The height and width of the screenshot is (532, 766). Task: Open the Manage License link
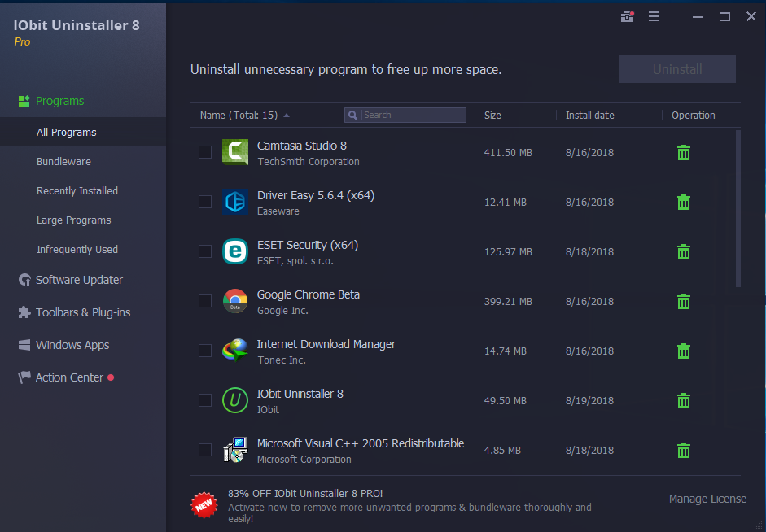[x=707, y=499]
